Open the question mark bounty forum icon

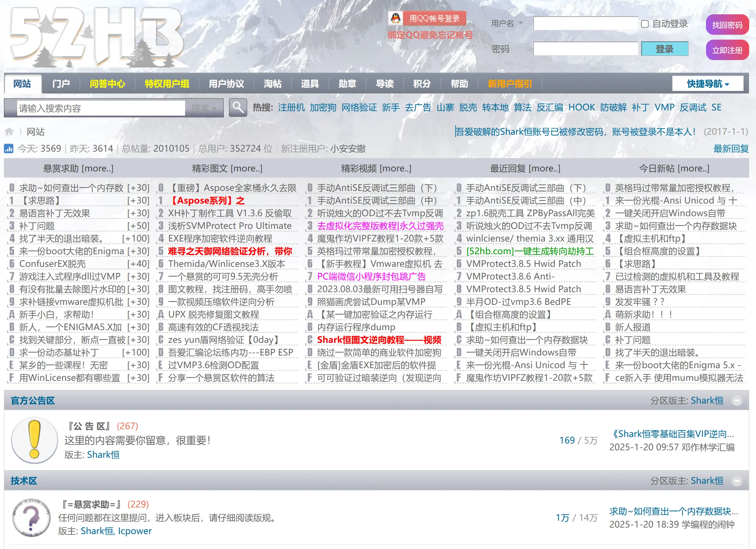coord(31,517)
